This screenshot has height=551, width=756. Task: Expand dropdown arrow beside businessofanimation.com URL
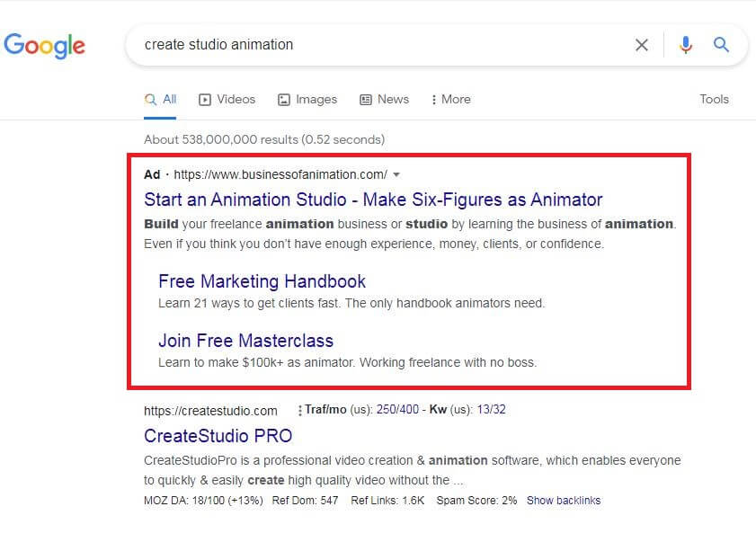tap(396, 174)
